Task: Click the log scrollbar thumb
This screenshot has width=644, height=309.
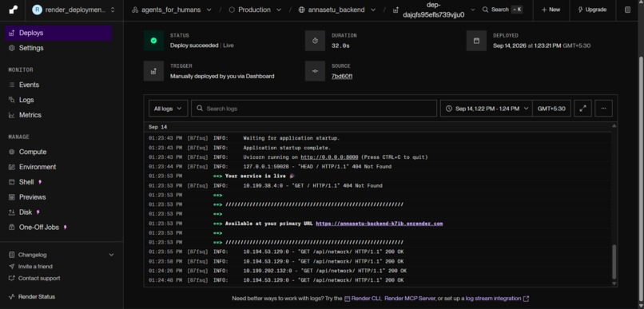Action: (x=614, y=262)
